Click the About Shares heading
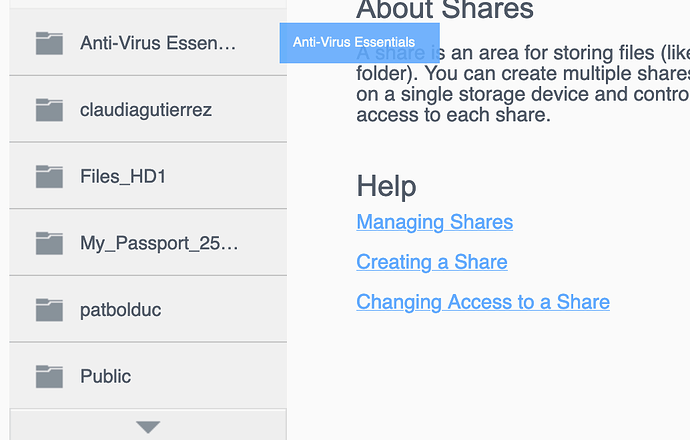 (x=445, y=10)
